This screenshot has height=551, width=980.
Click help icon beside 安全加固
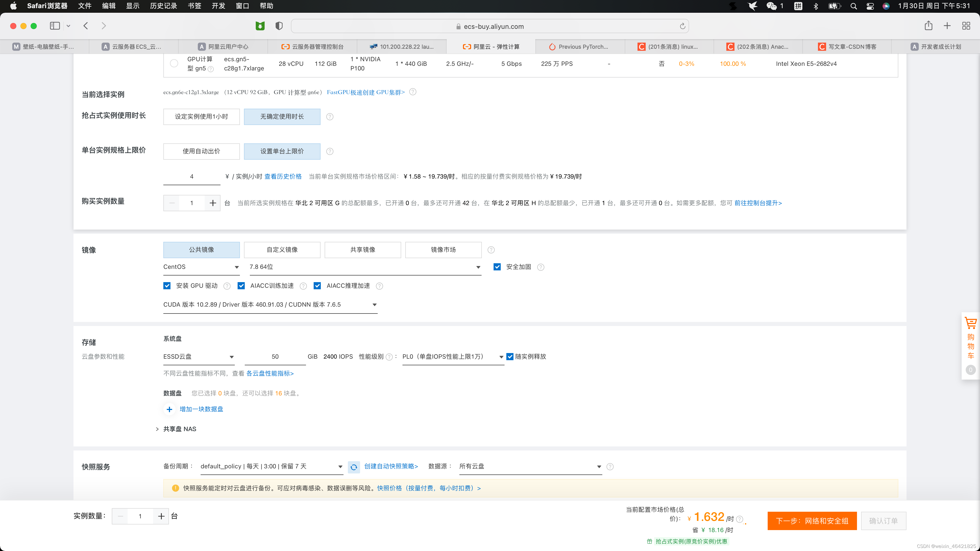[x=541, y=267]
